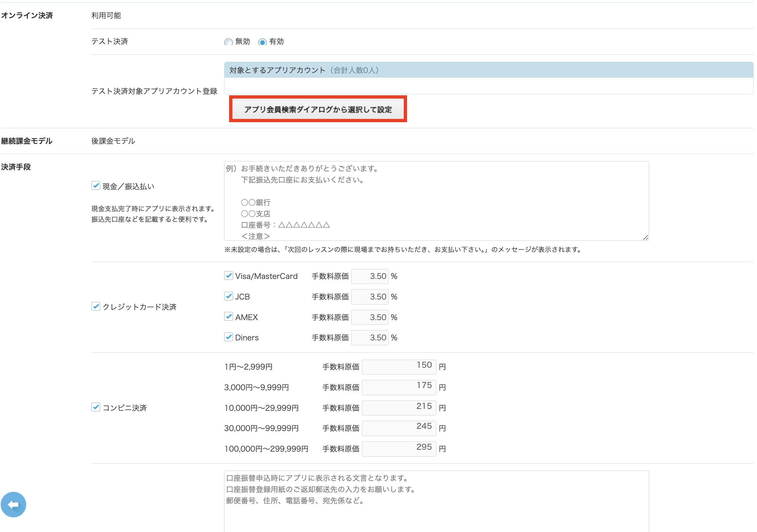Click the cash payment message textarea
The height and width of the screenshot is (532, 757).
(x=436, y=201)
